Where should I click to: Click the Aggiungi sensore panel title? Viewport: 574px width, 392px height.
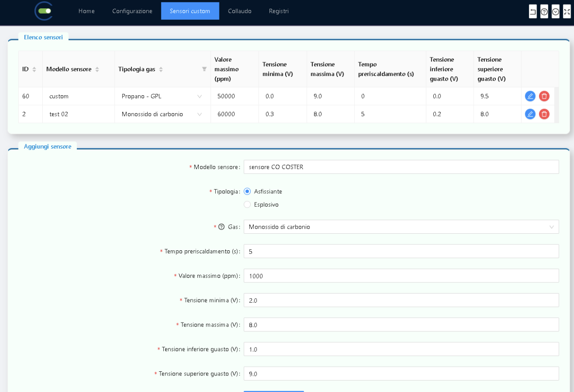47,146
